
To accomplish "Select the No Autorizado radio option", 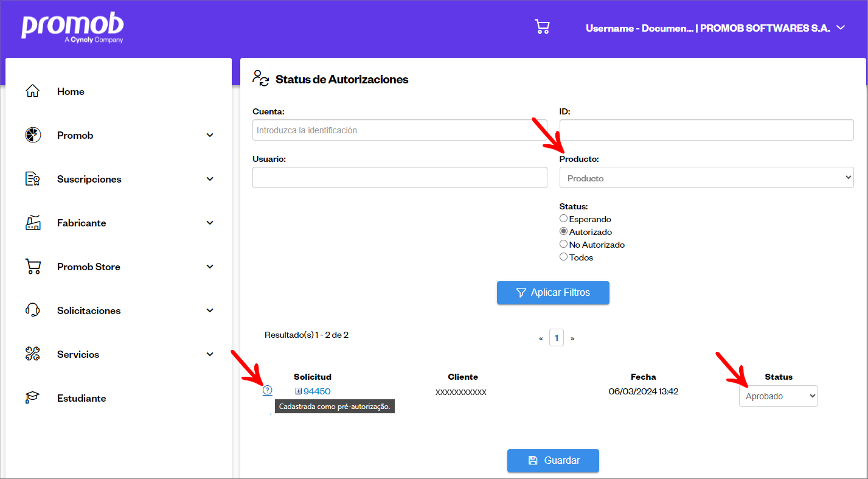I will [x=563, y=244].
